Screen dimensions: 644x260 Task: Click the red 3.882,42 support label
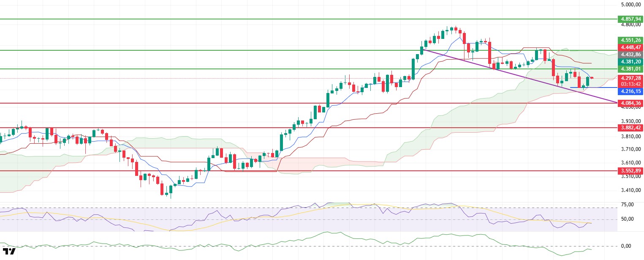point(630,127)
